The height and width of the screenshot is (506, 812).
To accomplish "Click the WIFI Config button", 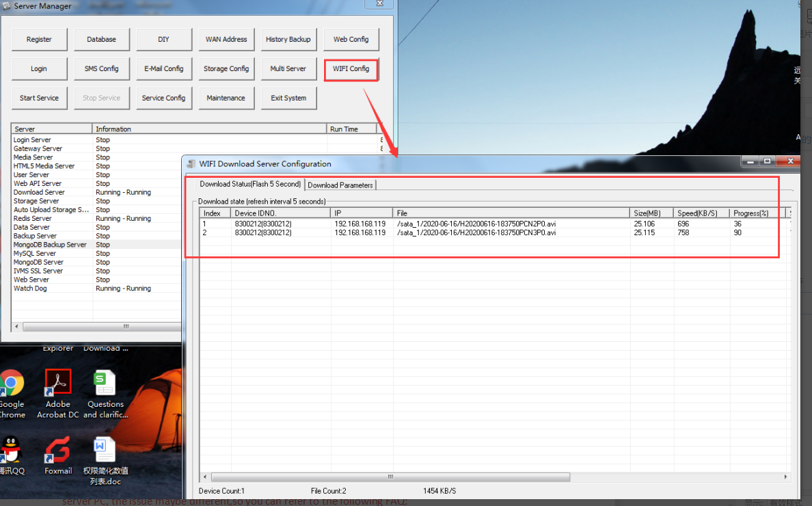I will (x=351, y=69).
